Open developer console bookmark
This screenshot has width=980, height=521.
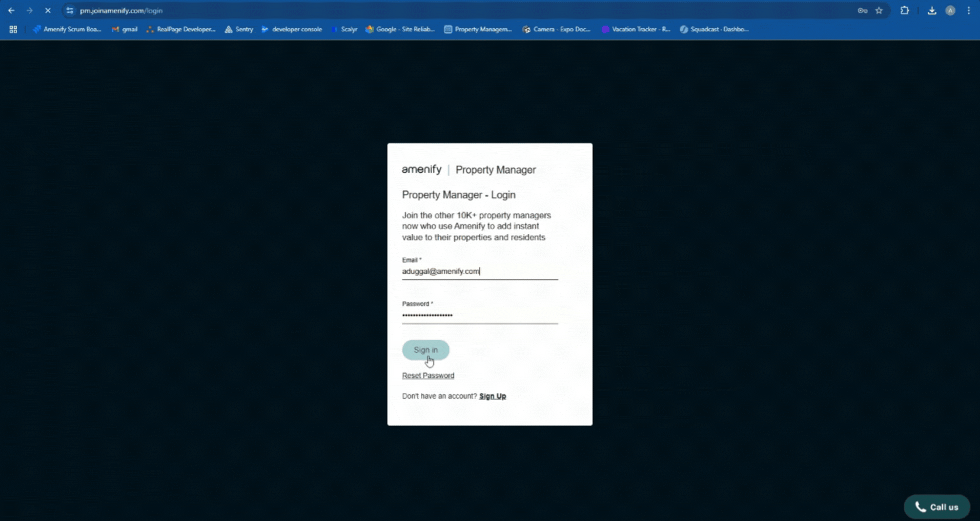pos(292,29)
